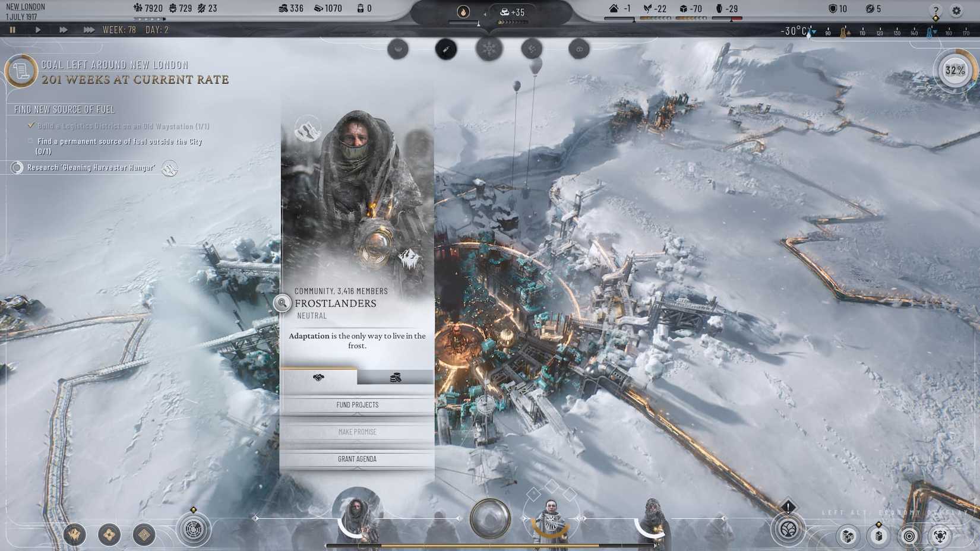Pause the game simulation
This screenshot has height=551, width=980.
[x=13, y=29]
